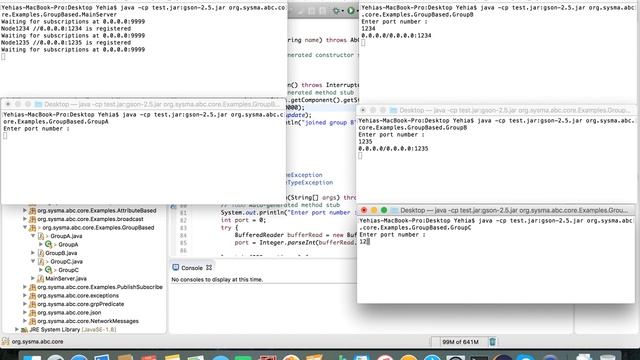
Task: Click the 99M of 641M heap indicator
Action: click(x=460, y=342)
